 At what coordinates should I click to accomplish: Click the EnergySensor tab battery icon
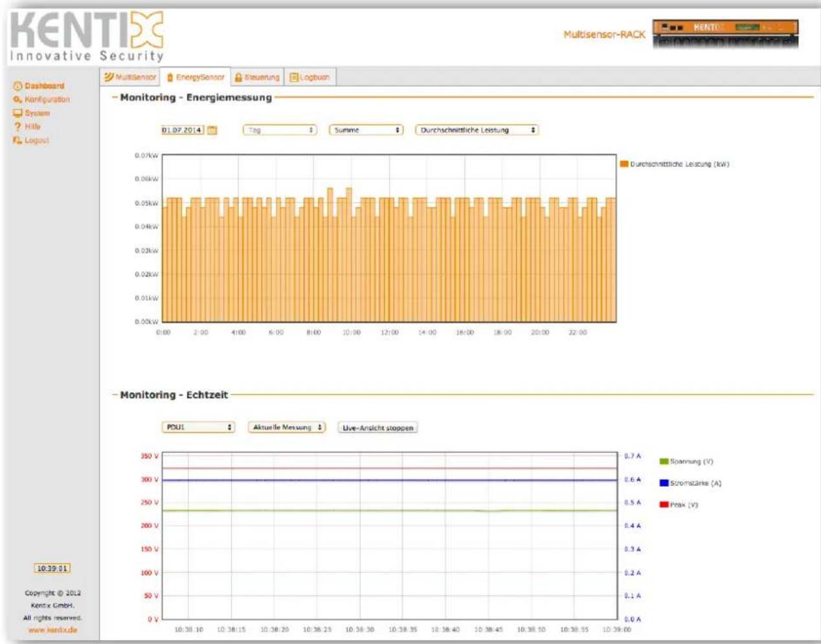click(x=170, y=78)
